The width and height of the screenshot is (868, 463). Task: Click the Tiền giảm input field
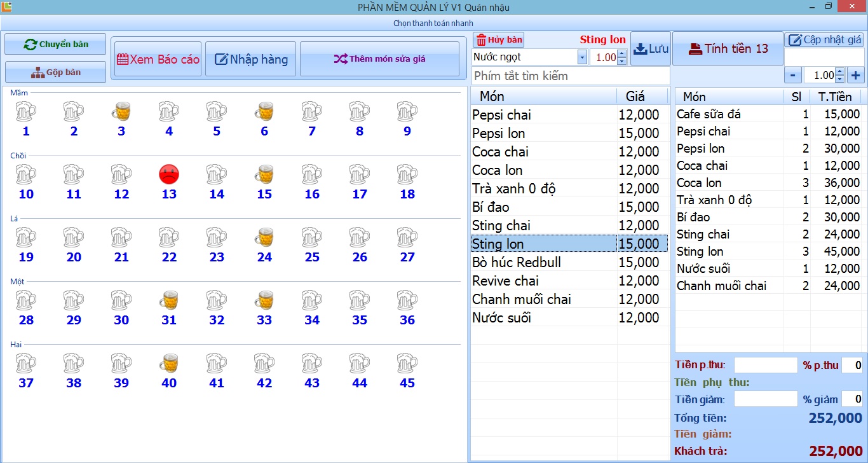tap(766, 399)
